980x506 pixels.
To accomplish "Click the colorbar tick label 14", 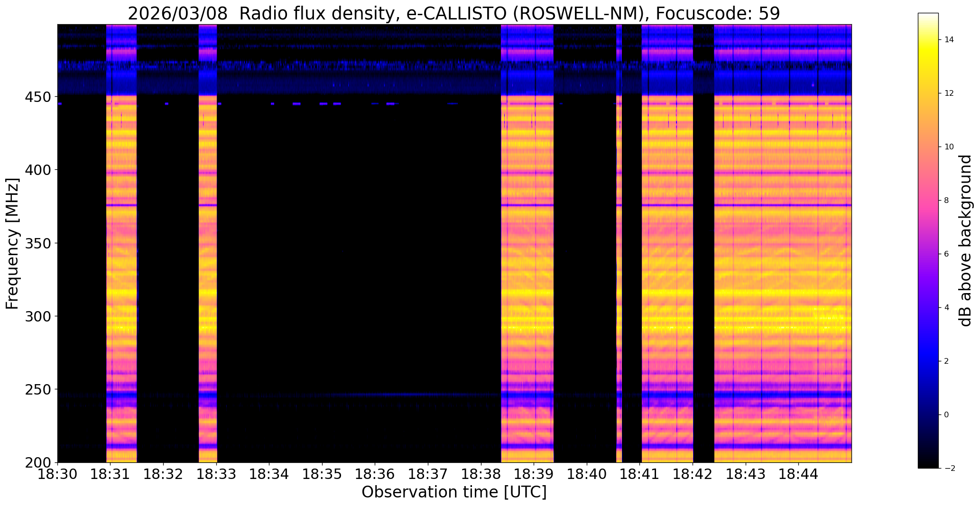I will (949, 39).
